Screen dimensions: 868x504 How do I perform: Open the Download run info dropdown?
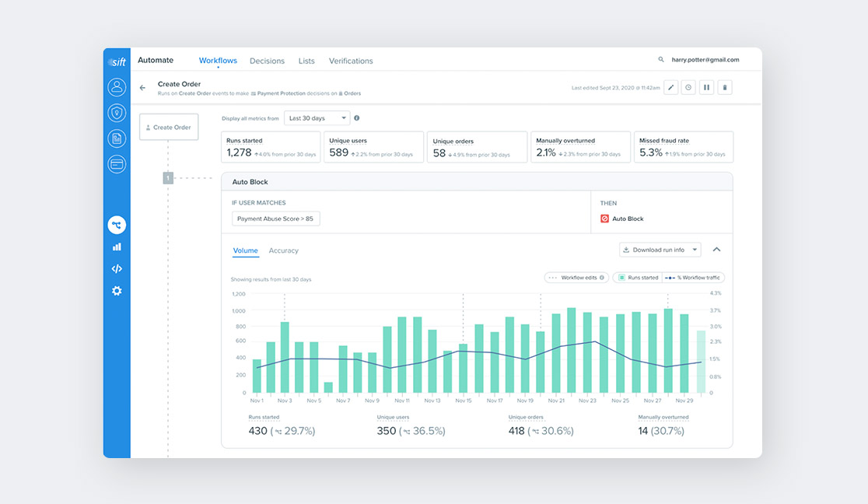point(659,250)
